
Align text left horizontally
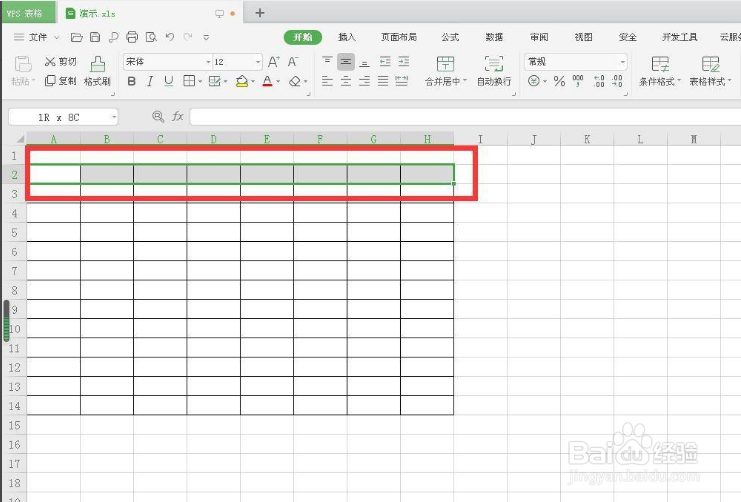(x=327, y=81)
